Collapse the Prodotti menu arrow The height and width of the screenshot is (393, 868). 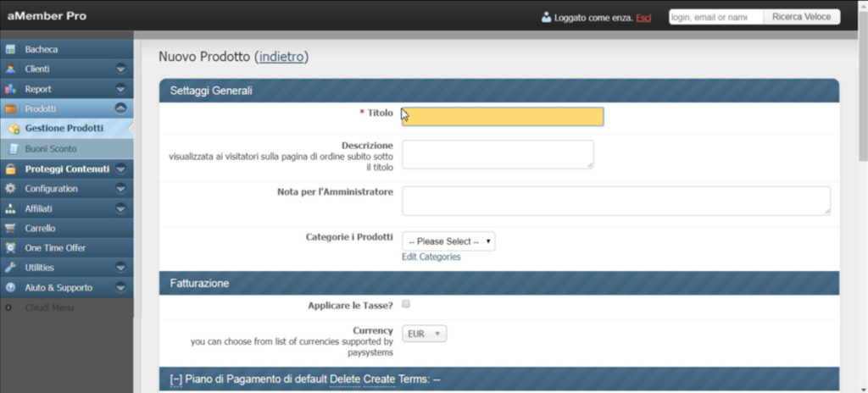pos(120,108)
